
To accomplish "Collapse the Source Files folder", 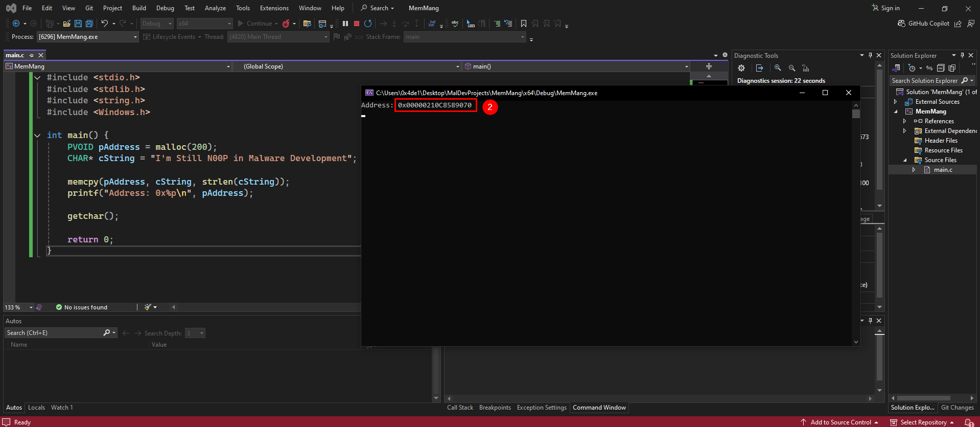I will click(904, 160).
